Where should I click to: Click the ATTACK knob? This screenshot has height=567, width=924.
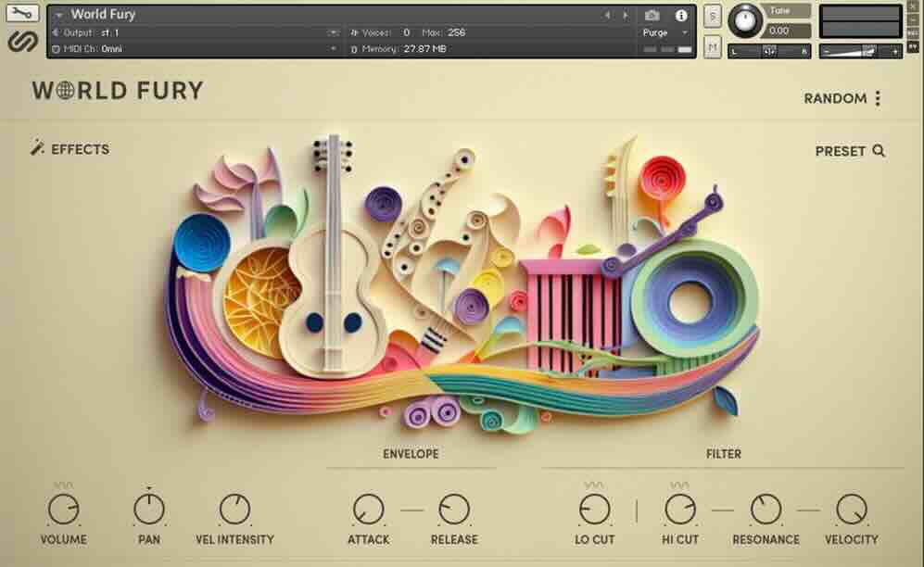click(368, 510)
